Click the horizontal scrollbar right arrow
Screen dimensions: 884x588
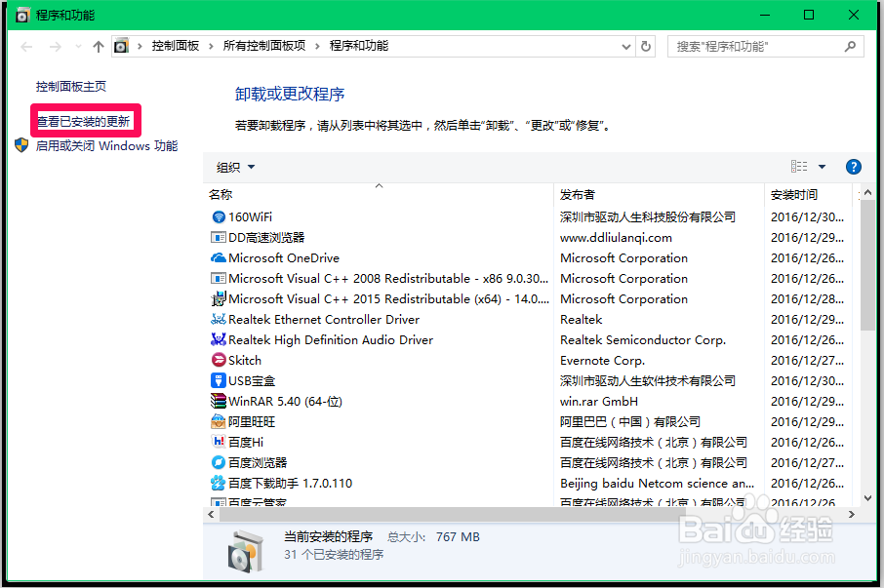pos(851,514)
